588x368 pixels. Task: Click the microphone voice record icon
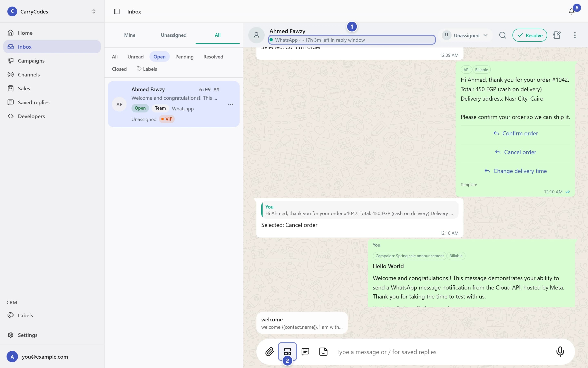coord(560,352)
